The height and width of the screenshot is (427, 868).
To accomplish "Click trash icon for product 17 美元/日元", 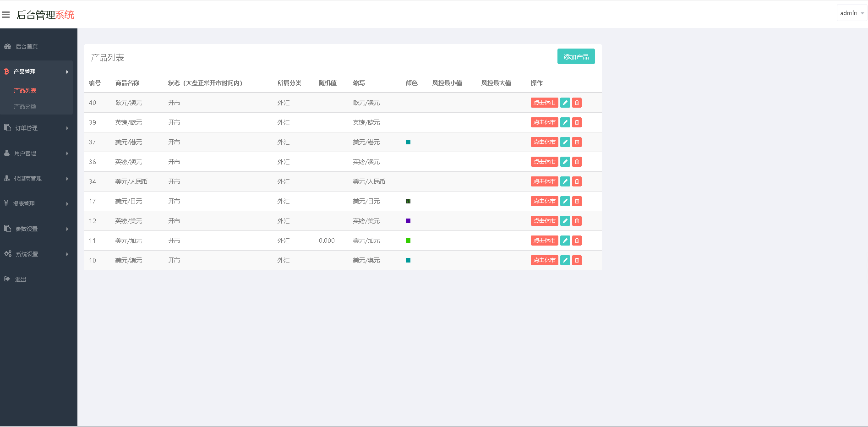I will point(577,201).
